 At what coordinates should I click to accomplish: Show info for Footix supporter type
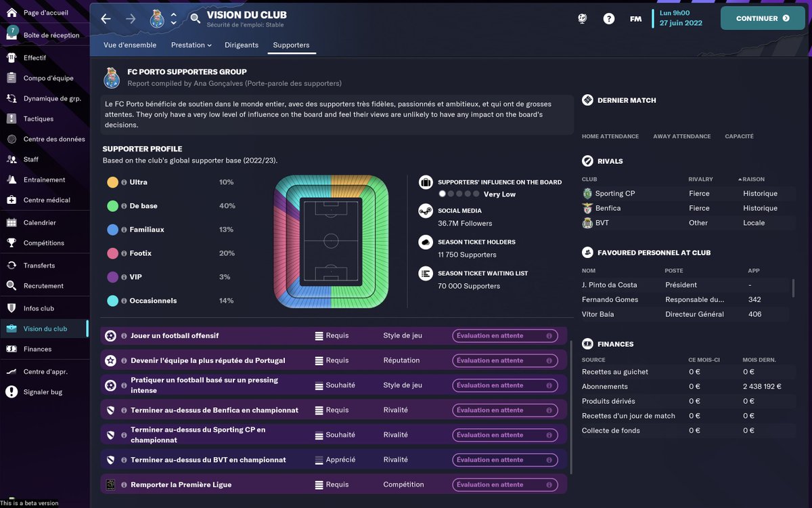tap(124, 253)
